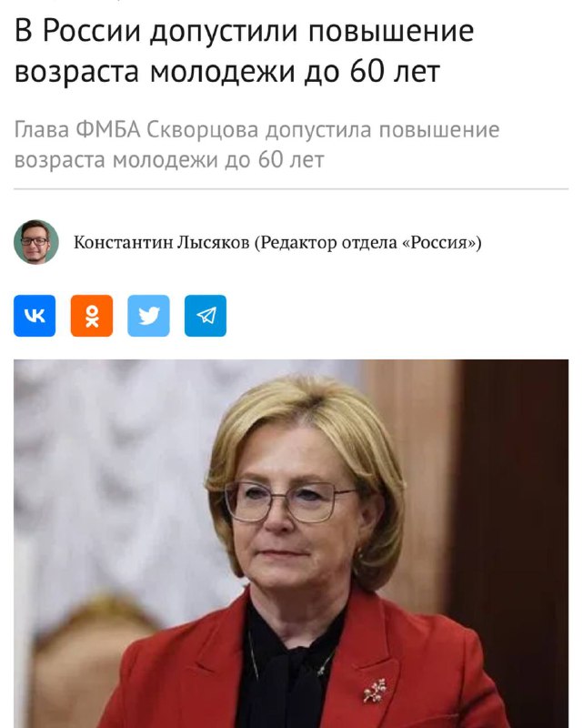Image resolution: width=583 pixels, height=728 pixels.
Task: Click "60 лет" in the main headline
Action: pyautogui.click(x=395, y=72)
